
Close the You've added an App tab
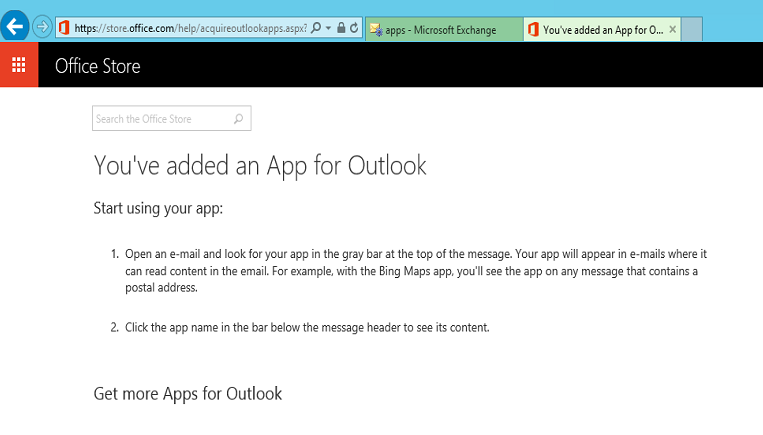[672, 30]
